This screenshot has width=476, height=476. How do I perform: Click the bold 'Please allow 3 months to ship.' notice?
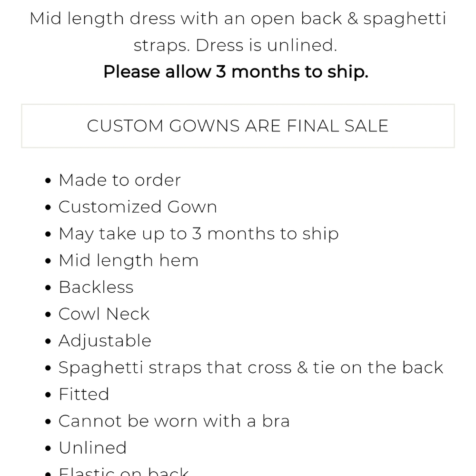click(236, 72)
